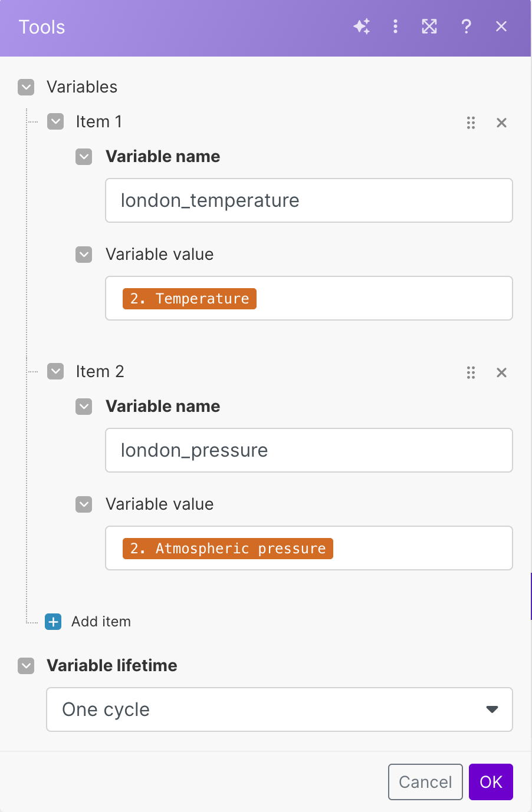Click the Add item label

[101, 622]
